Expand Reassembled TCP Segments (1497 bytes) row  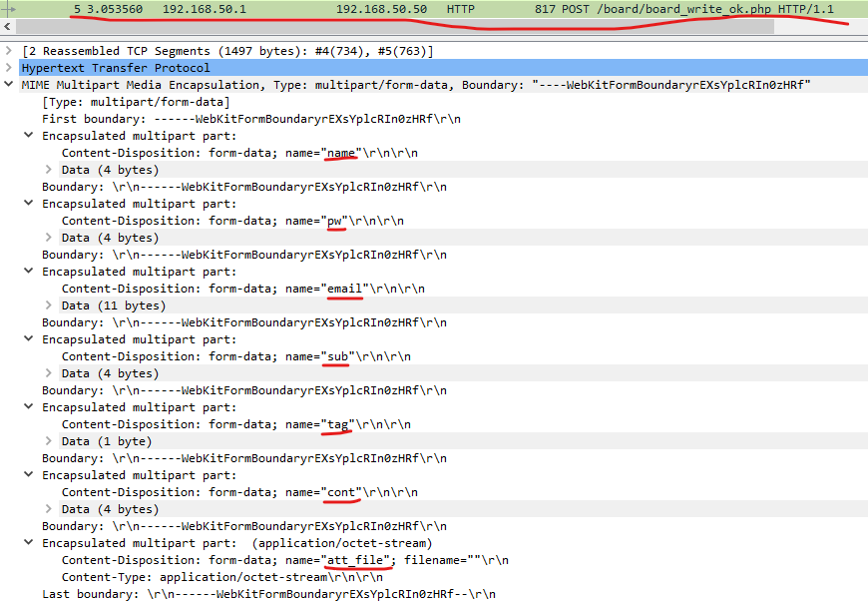click(9, 51)
